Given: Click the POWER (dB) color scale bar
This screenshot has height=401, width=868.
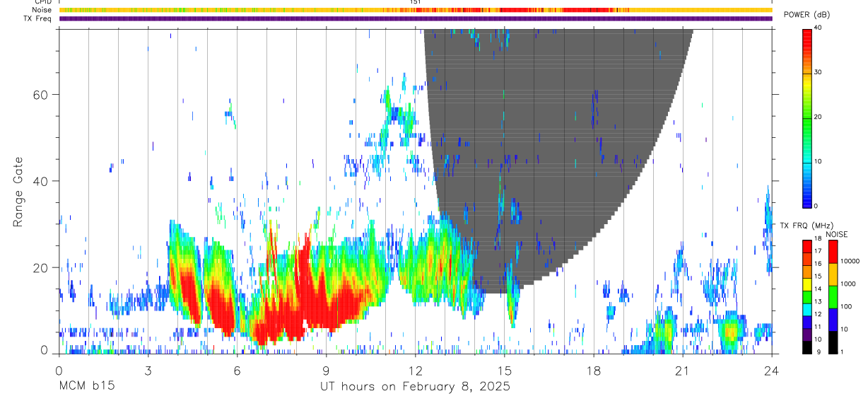Looking at the screenshot, I should point(807,117).
